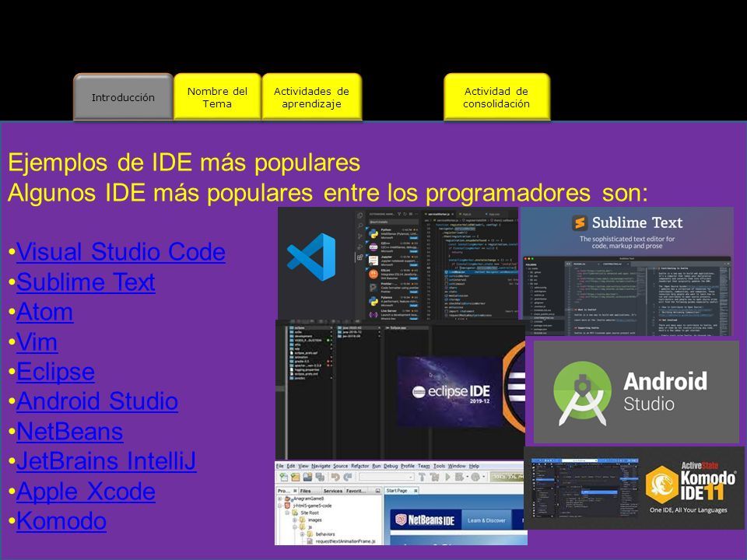This screenshot has width=747, height=560.
Task: Select Start Page tab in NetBeans screenshot
Action: click(x=402, y=491)
